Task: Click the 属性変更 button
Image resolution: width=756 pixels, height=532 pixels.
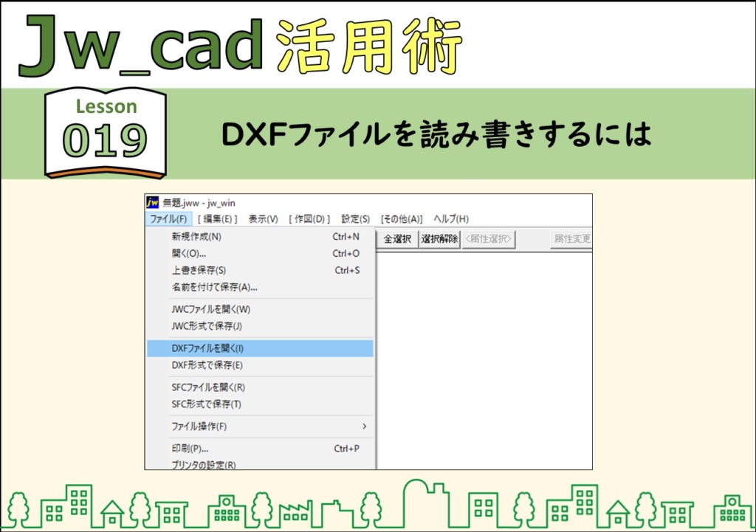Action: tap(571, 239)
